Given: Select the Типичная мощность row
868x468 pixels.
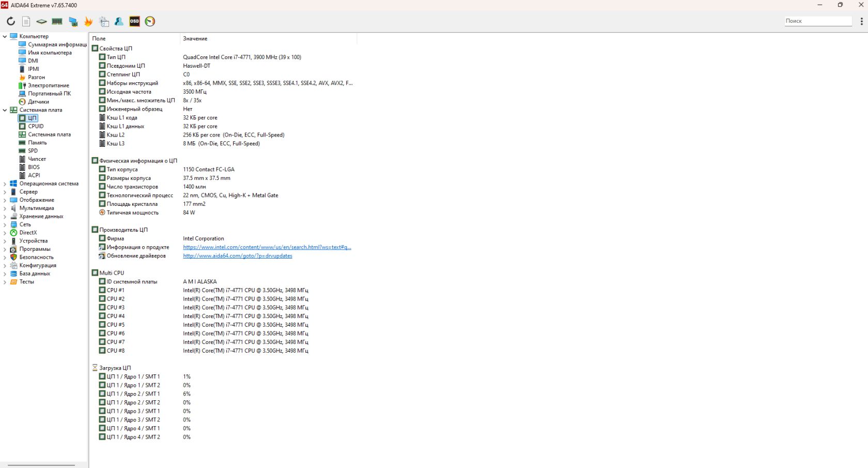Looking at the screenshot, I should click(223, 213).
